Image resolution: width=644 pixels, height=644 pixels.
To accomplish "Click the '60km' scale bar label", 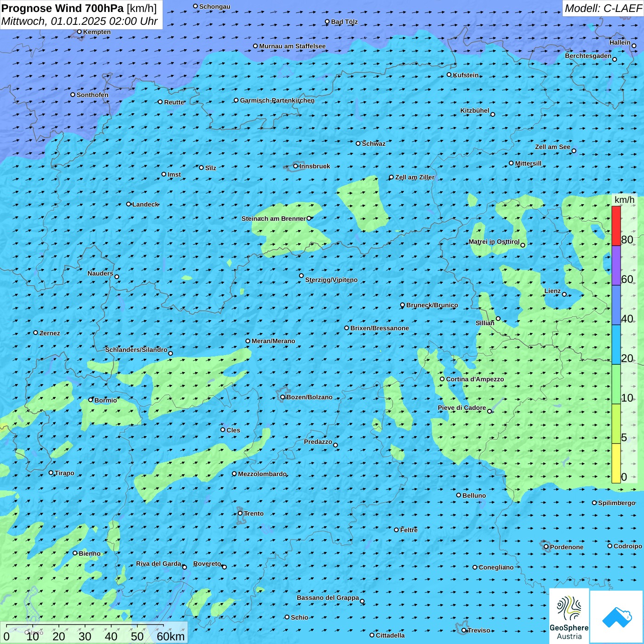I will (171, 636).
